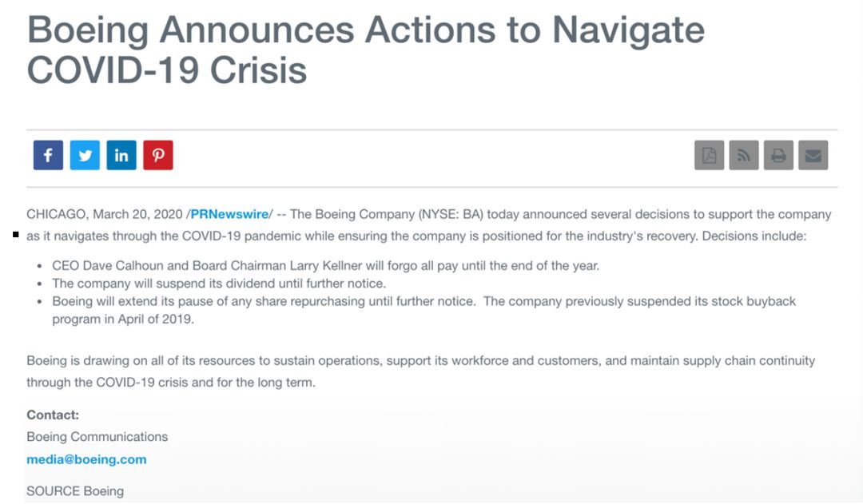
Task: Click the media@boeing.com email link
Action: pyautogui.click(x=86, y=459)
